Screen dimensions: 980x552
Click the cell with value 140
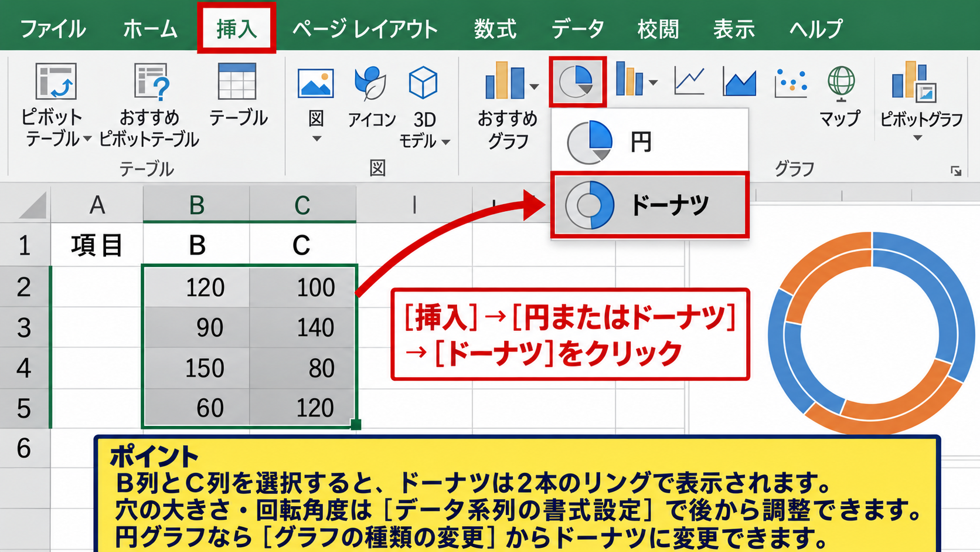[x=302, y=327]
